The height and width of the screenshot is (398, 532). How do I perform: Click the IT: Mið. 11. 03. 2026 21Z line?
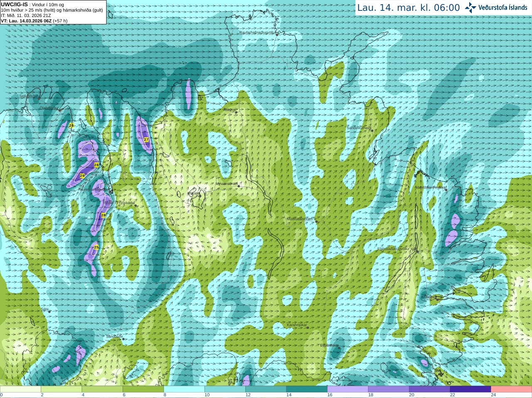pyautogui.click(x=26, y=15)
